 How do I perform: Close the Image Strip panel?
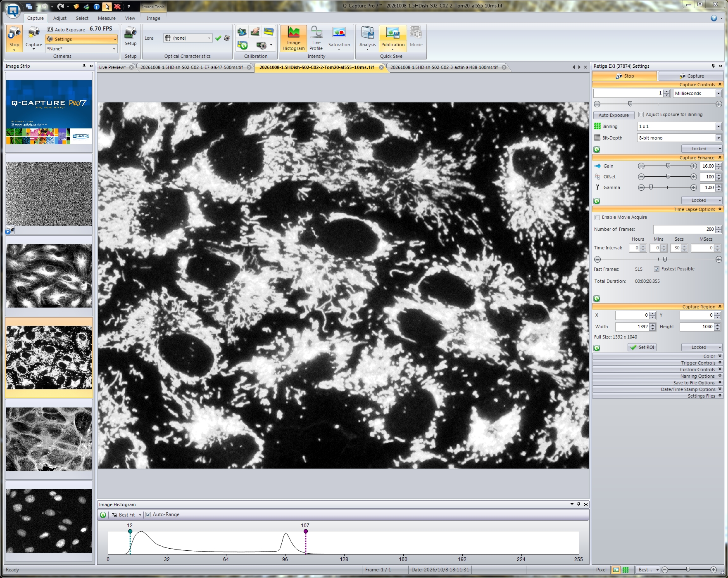click(x=91, y=66)
